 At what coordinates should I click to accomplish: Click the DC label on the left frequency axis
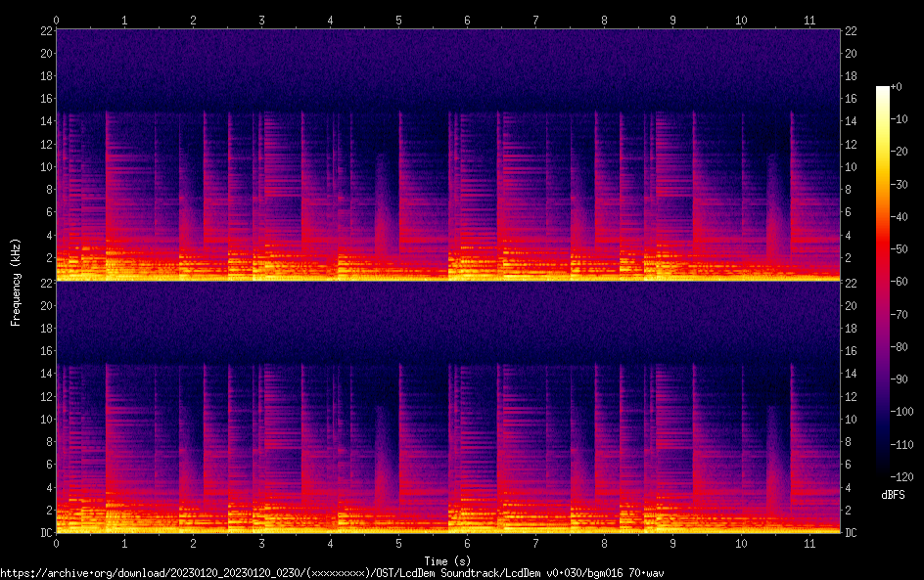tap(45, 533)
